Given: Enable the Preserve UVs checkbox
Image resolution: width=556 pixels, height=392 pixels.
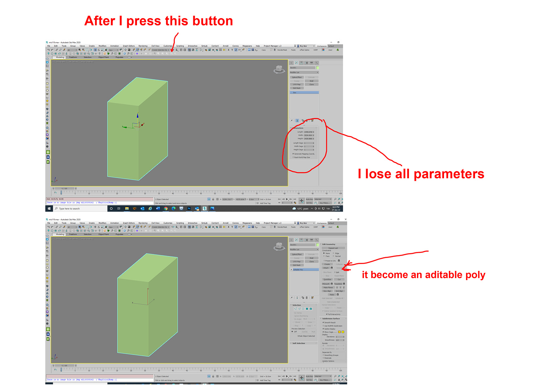Looking at the screenshot, I should pyautogui.click(x=324, y=260).
